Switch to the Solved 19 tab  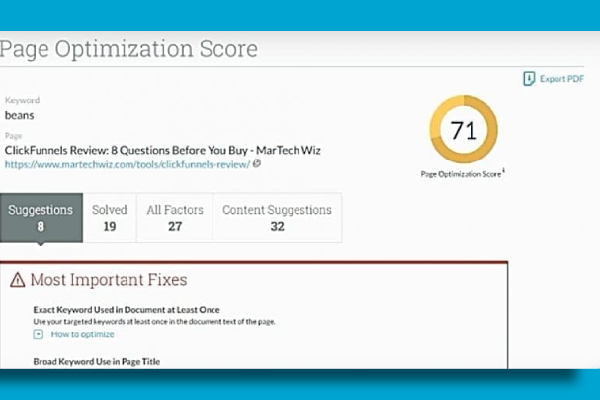pyautogui.click(x=110, y=217)
